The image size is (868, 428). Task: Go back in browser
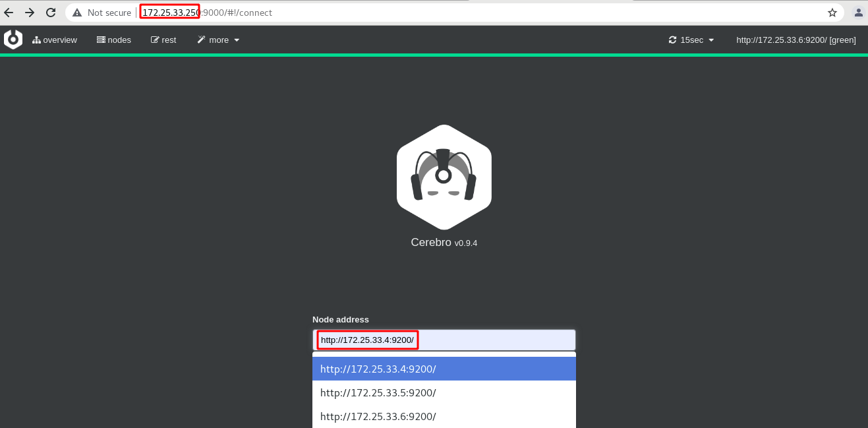9,13
